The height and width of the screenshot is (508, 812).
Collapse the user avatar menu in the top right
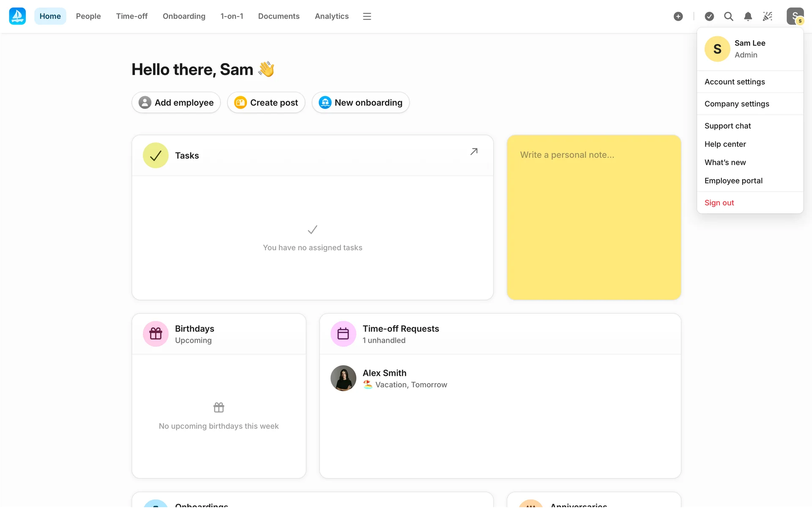tap(795, 16)
